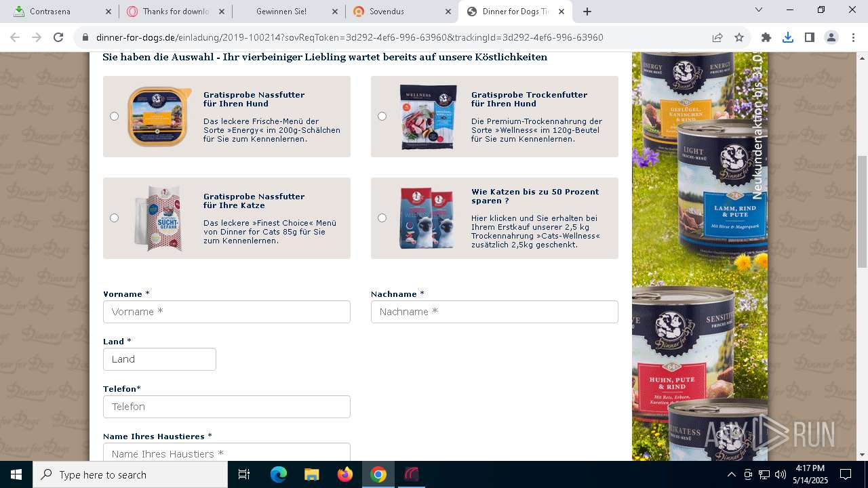This screenshot has width=868, height=488.
Task: Select the Dinner for Dogs tab
Action: click(x=515, y=12)
